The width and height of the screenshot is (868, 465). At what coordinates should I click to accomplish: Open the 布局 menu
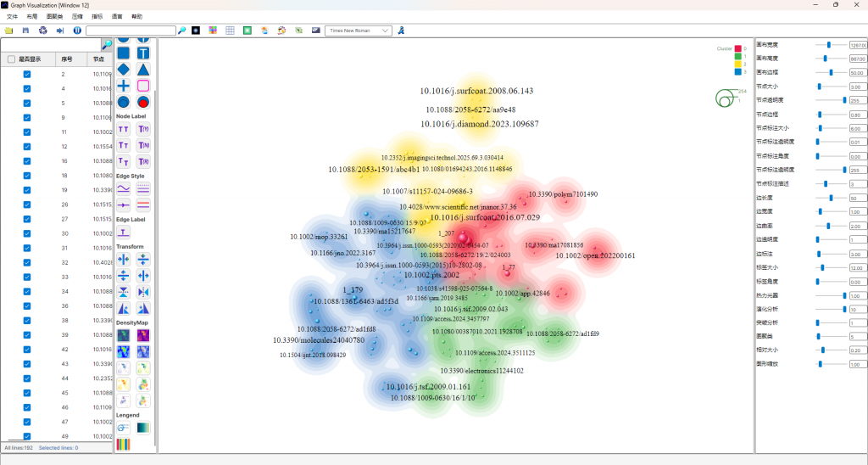point(31,16)
